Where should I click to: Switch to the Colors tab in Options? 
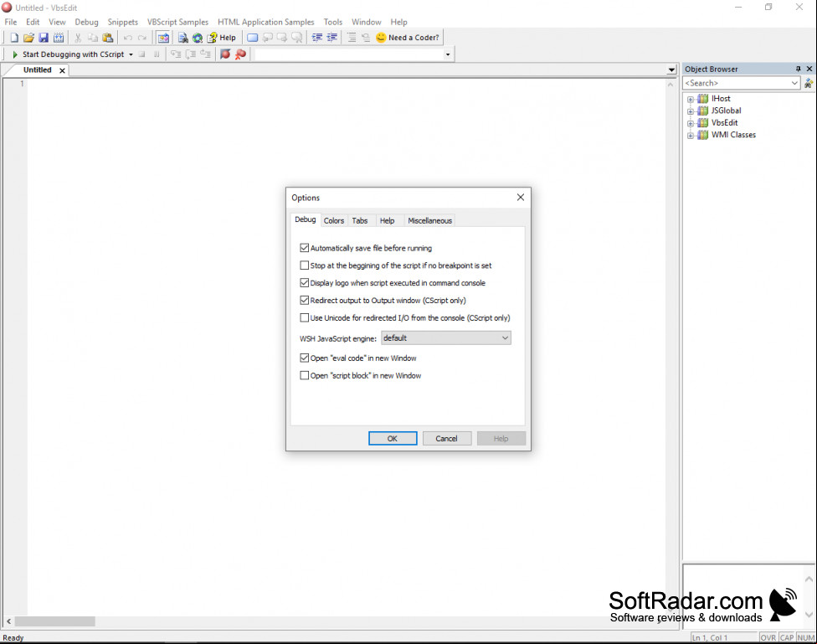(334, 220)
